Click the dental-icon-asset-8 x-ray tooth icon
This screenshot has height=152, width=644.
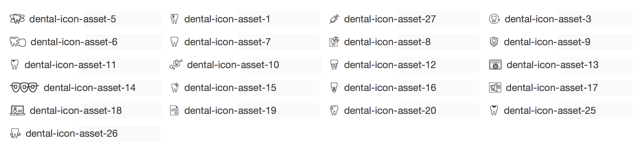tap(334, 42)
